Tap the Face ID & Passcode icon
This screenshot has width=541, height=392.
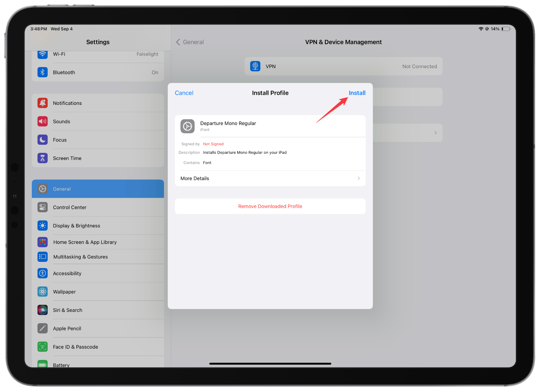coord(43,347)
